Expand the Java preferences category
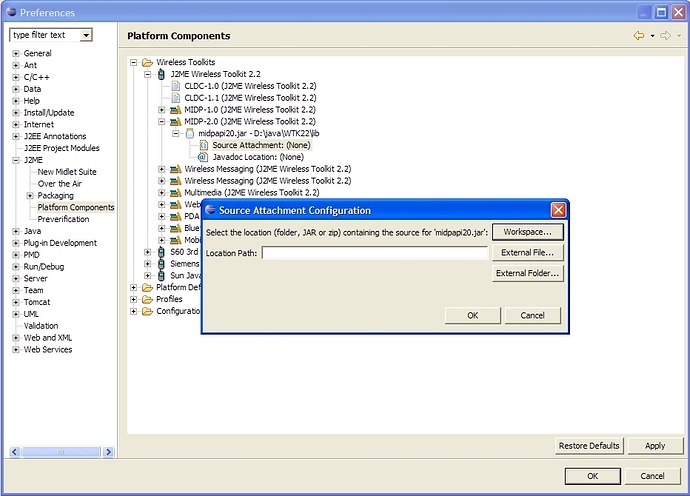Viewport: 690px width, 496px height. [16, 231]
